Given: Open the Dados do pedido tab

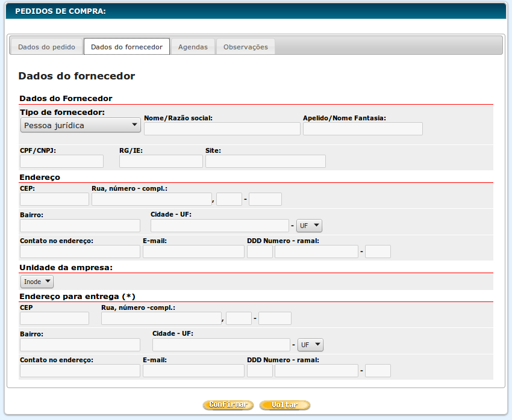Looking at the screenshot, I should [x=46, y=47].
